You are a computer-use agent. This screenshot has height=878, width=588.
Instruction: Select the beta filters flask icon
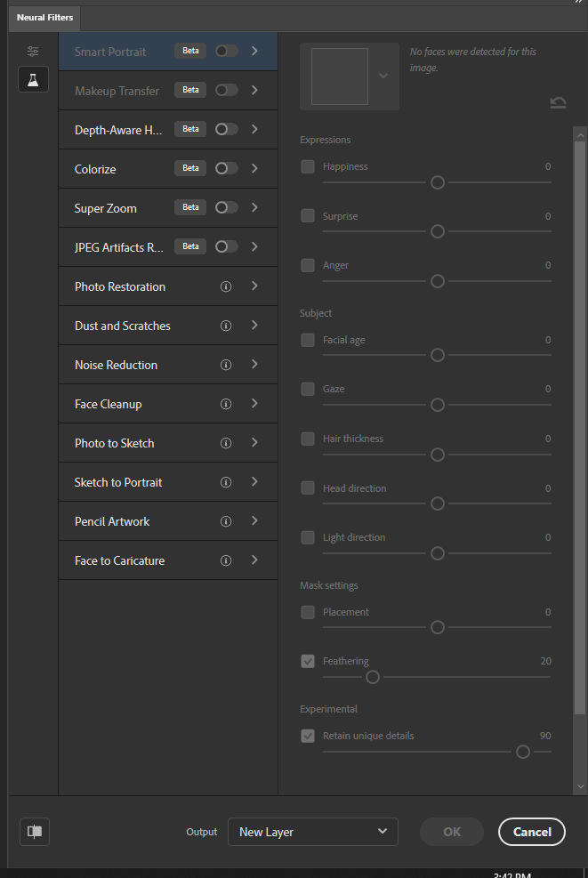[33, 80]
